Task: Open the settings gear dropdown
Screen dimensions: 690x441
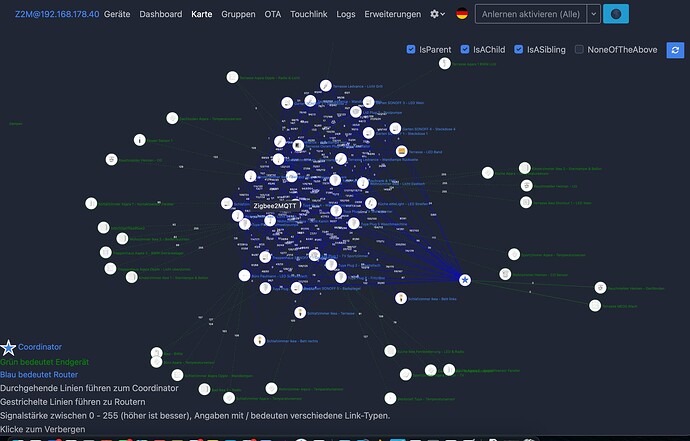Action: [x=437, y=14]
